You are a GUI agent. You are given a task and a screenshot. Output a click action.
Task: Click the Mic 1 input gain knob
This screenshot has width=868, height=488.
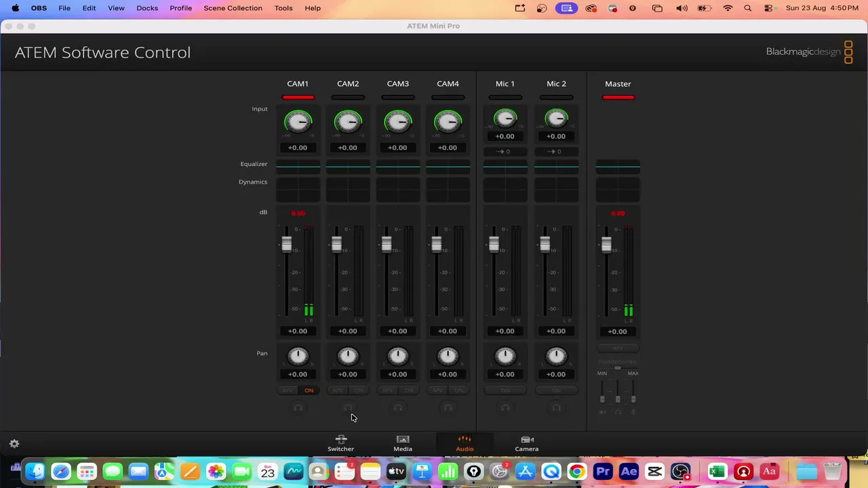tap(505, 119)
